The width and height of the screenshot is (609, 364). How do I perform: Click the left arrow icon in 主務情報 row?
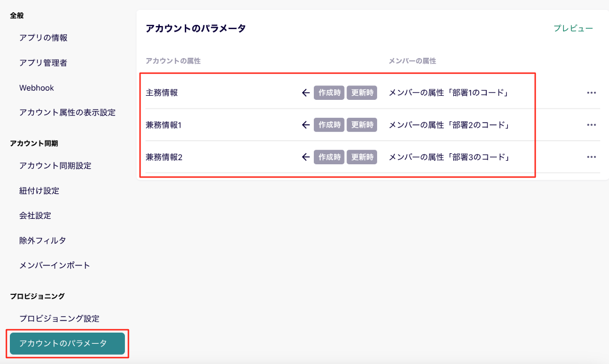click(306, 93)
